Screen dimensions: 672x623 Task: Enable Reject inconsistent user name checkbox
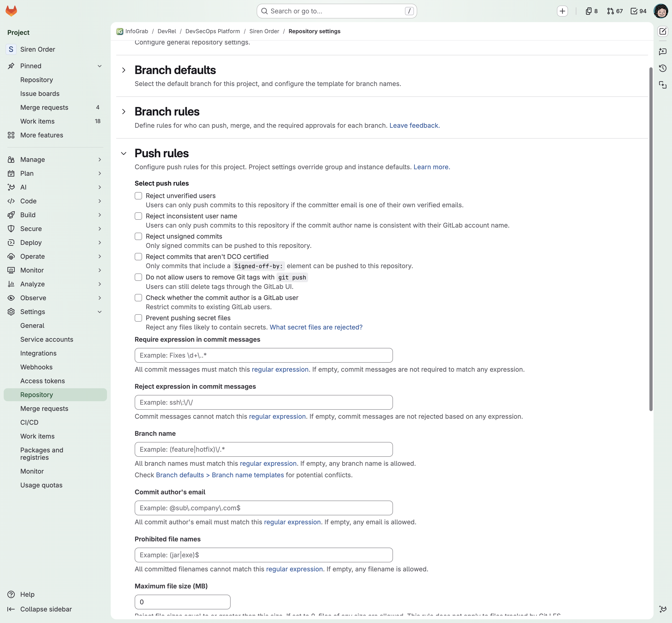pyautogui.click(x=138, y=216)
